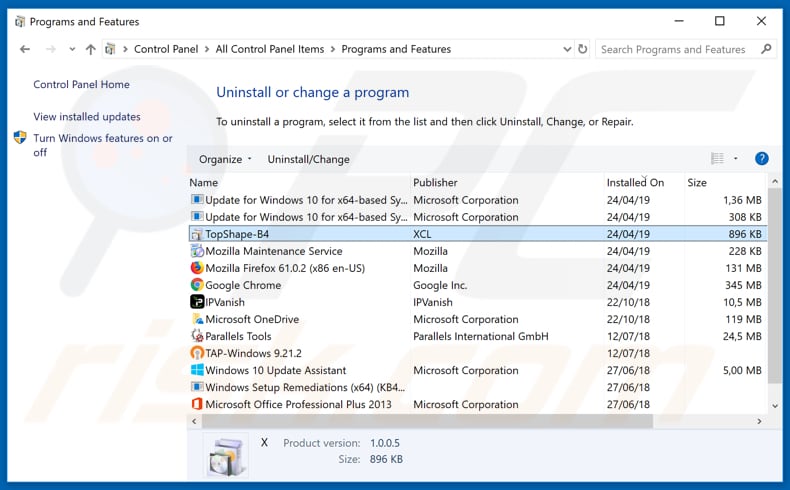
Task: Select Mozilla Maintenance Service icon
Action: coord(196,251)
